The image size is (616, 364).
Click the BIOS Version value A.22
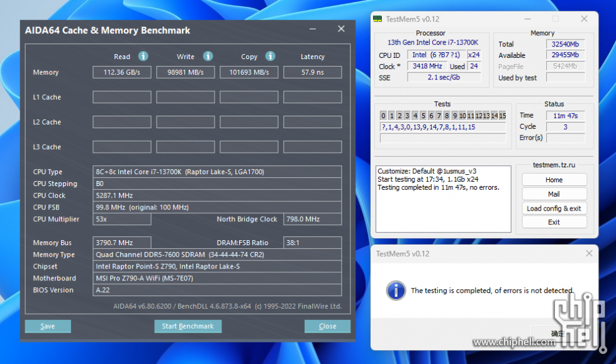pos(217,290)
